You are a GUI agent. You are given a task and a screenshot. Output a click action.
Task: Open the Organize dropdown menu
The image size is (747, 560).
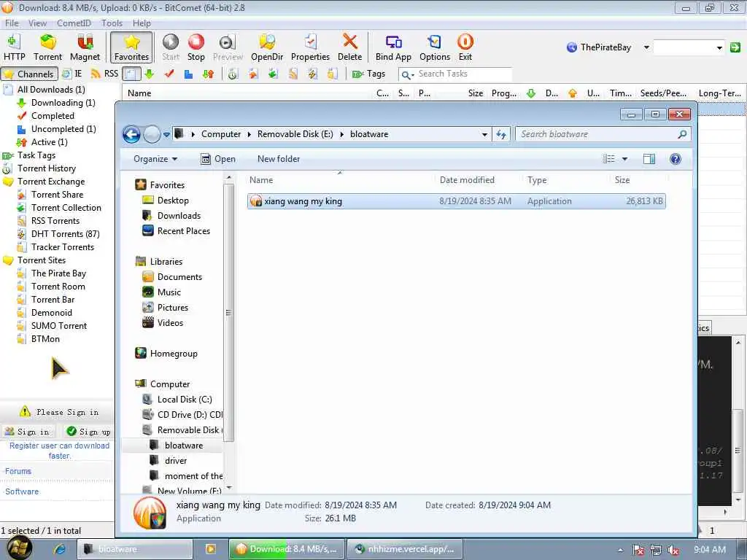coord(155,159)
